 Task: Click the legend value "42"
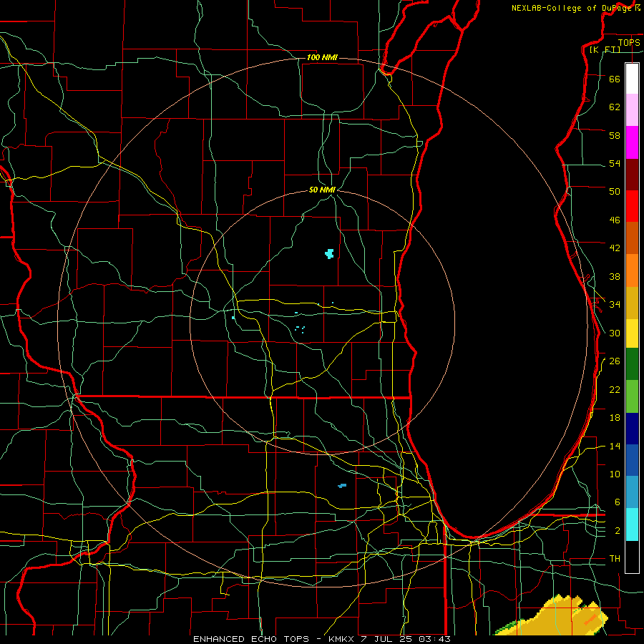click(615, 248)
